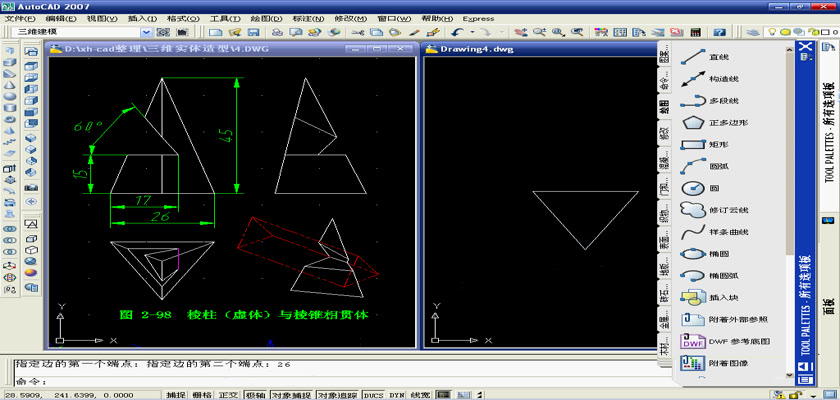Click the workspace settings icon beside 三维建模

point(164,32)
